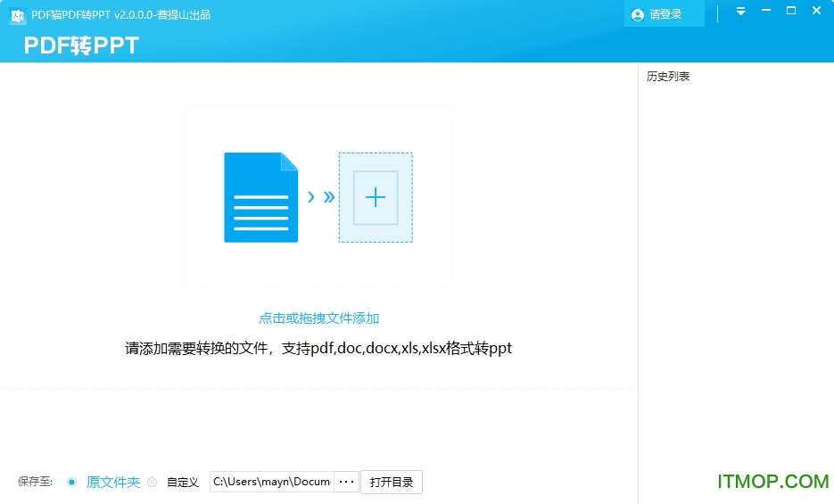This screenshot has height=504, width=834.
Task: Click the supported formats description text
Action: 318,349
